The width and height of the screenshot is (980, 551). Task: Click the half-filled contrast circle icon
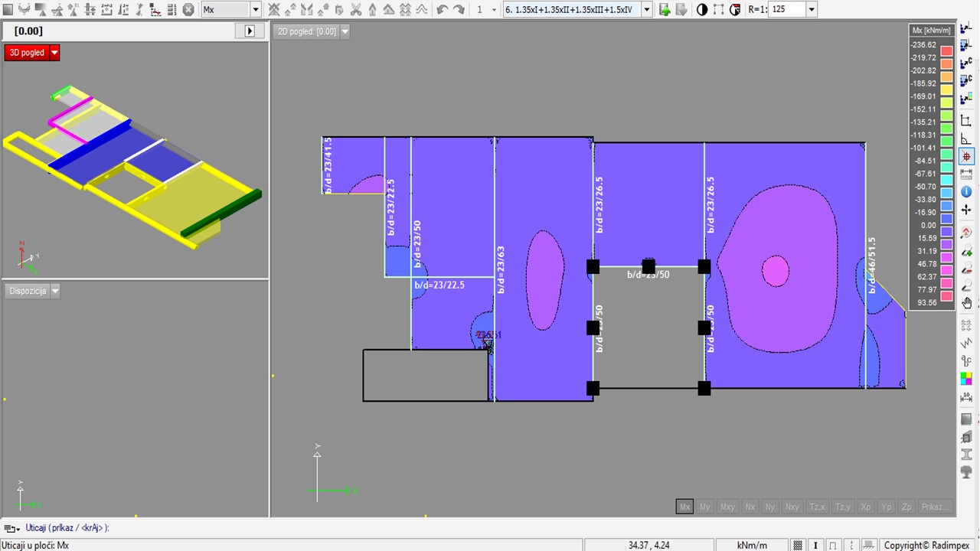click(702, 10)
